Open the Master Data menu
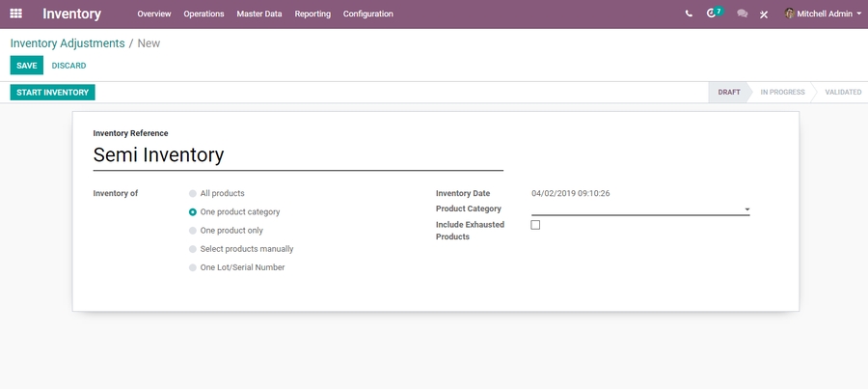Image resolution: width=868 pixels, height=389 pixels. (x=259, y=14)
